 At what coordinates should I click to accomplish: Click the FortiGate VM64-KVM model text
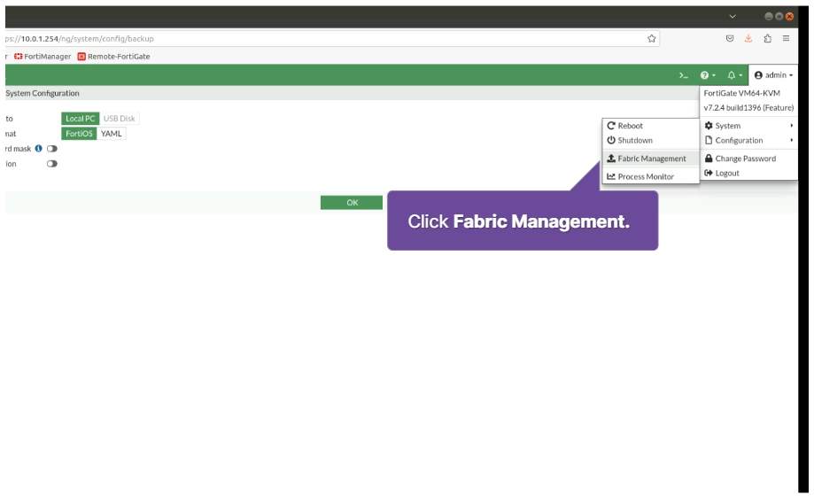click(x=742, y=93)
